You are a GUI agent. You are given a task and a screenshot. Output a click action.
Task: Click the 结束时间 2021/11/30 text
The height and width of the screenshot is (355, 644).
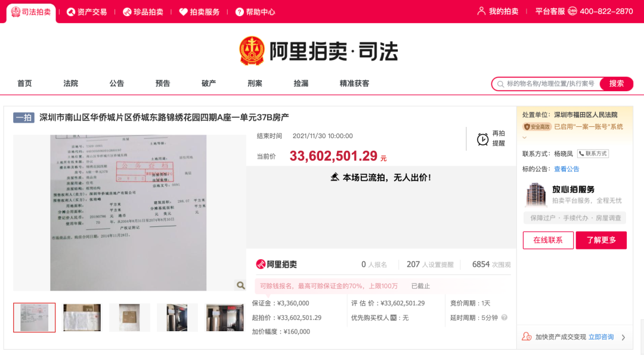pyautogui.click(x=305, y=136)
